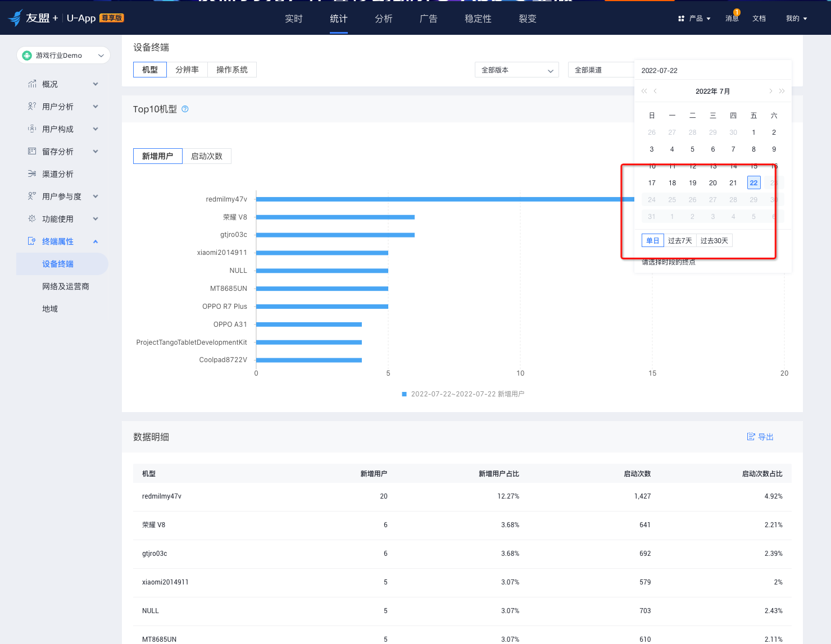Pick July 22 in the calendar

click(x=753, y=182)
